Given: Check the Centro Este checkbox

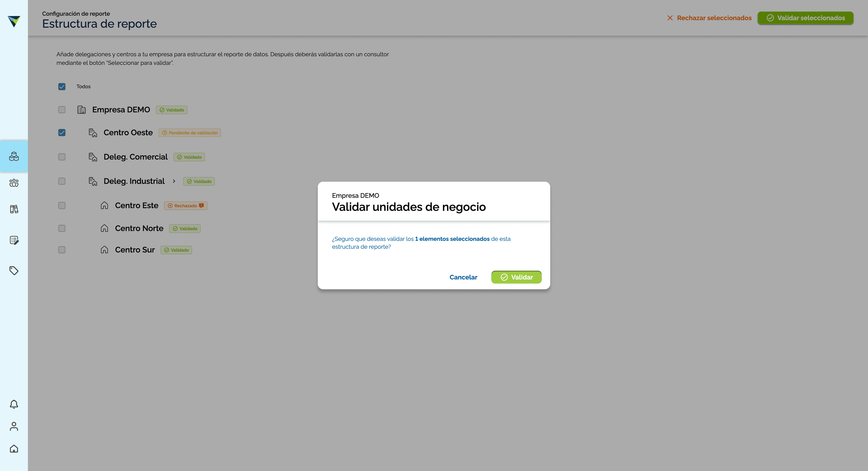Looking at the screenshot, I should (62, 205).
